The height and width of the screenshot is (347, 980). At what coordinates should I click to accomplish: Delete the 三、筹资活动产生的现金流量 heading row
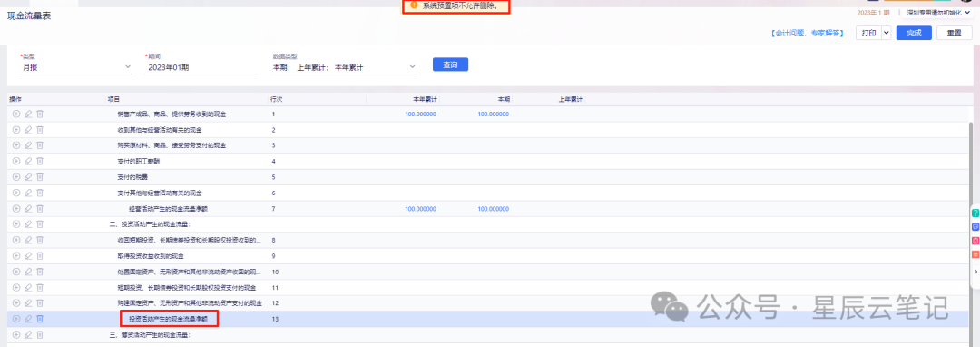(x=40, y=334)
